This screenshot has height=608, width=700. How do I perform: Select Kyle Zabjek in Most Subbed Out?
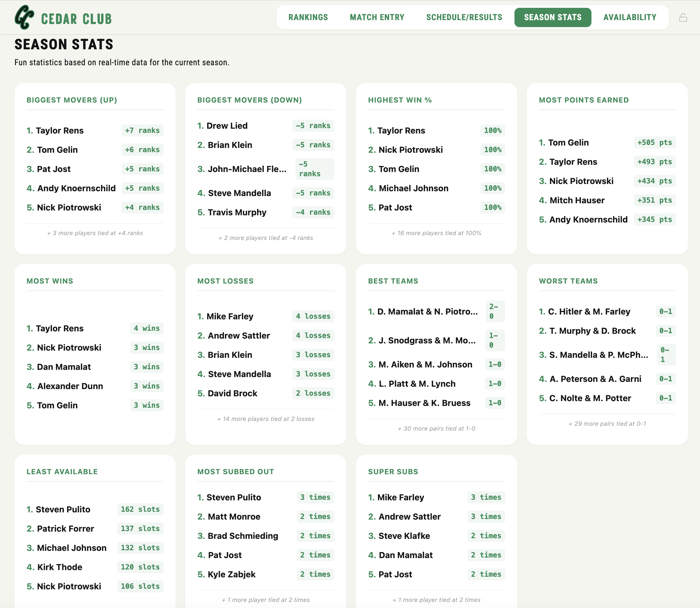tap(232, 574)
